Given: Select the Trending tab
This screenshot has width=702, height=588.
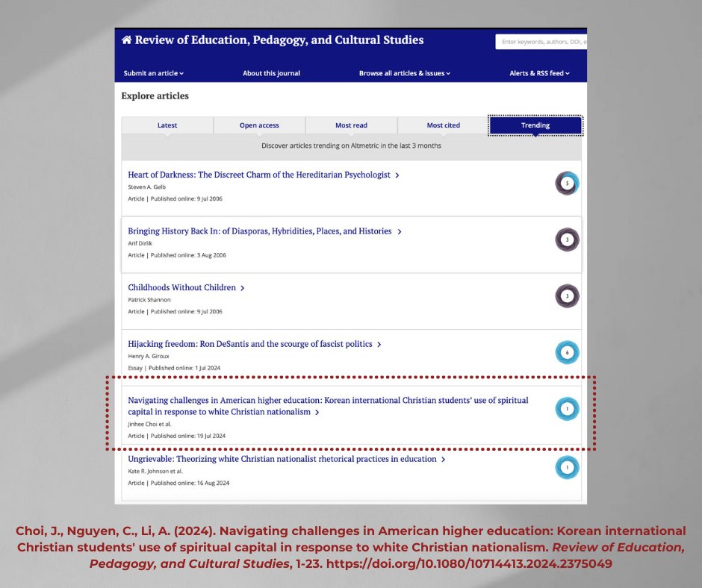Looking at the screenshot, I should click(535, 125).
